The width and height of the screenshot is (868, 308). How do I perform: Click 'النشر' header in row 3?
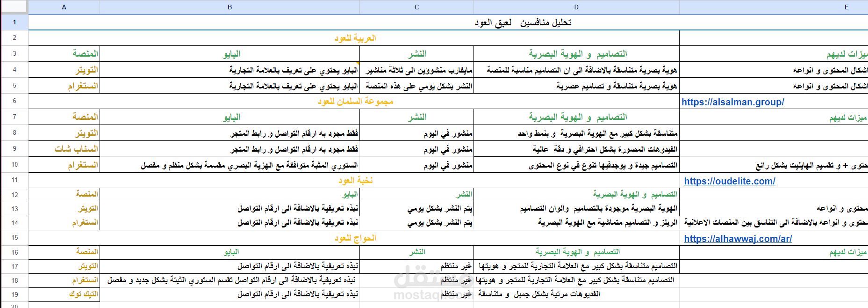tap(417, 54)
